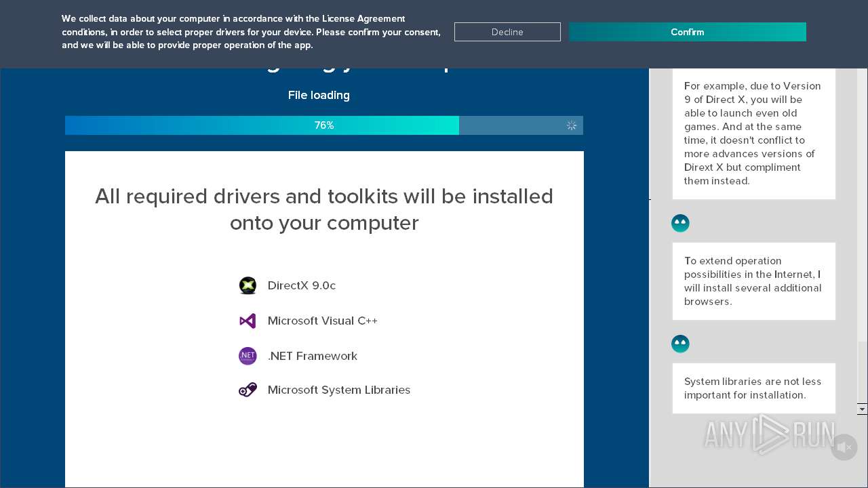Click the '.NET Framework' label

pos(313,356)
